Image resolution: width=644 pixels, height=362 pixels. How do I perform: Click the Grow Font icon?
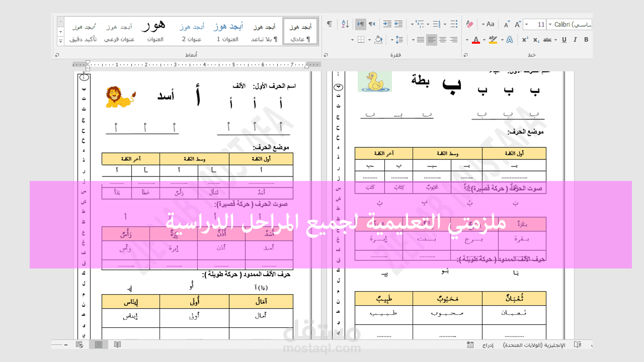pos(517,24)
